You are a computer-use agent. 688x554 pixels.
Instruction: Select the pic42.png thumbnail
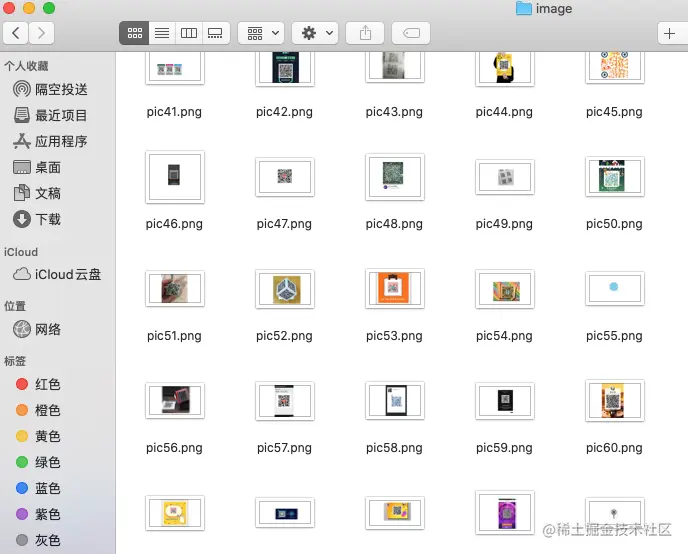coord(285,68)
